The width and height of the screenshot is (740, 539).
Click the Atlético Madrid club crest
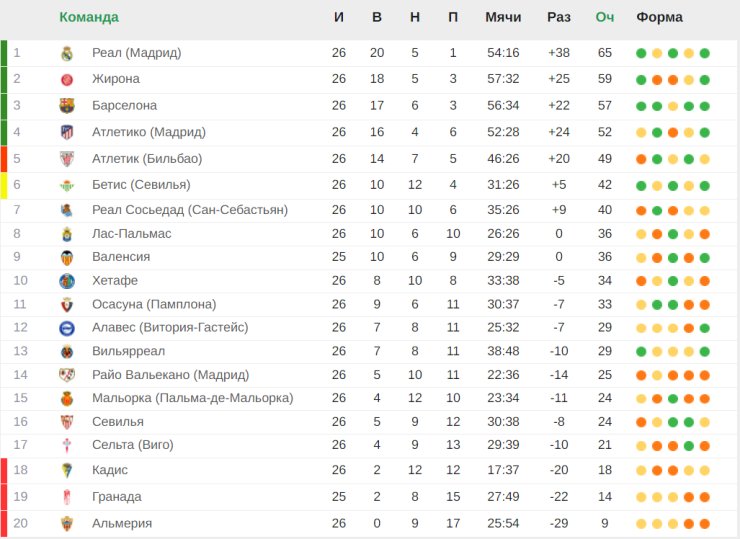67,132
